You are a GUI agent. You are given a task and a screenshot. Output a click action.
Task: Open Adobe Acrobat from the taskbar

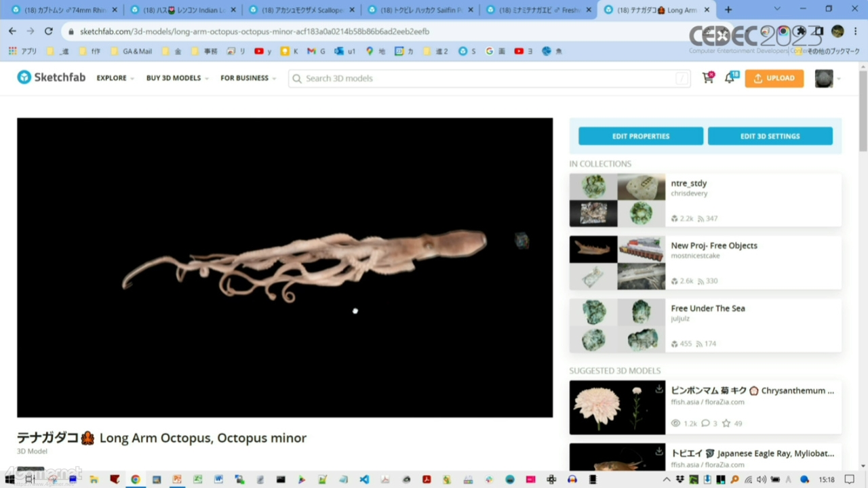[x=427, y=479]
